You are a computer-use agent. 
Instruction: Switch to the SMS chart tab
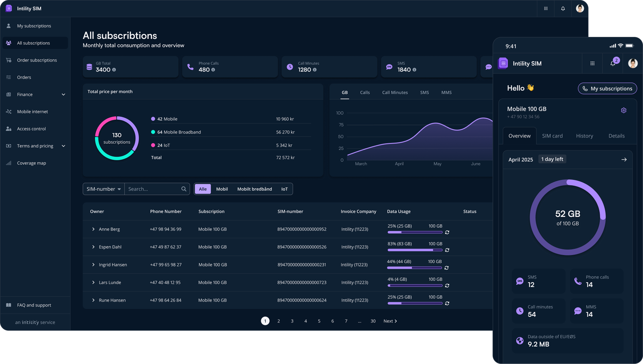tap(425, 92)
